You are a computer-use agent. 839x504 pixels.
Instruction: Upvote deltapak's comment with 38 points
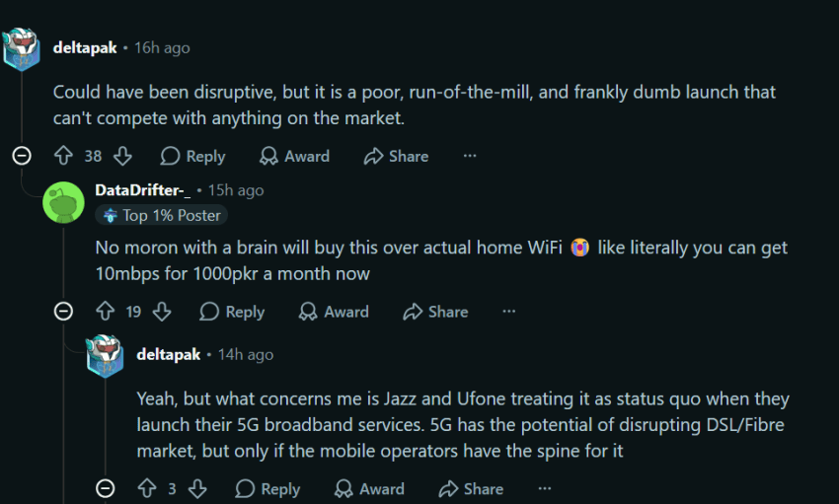coord(64,156)
